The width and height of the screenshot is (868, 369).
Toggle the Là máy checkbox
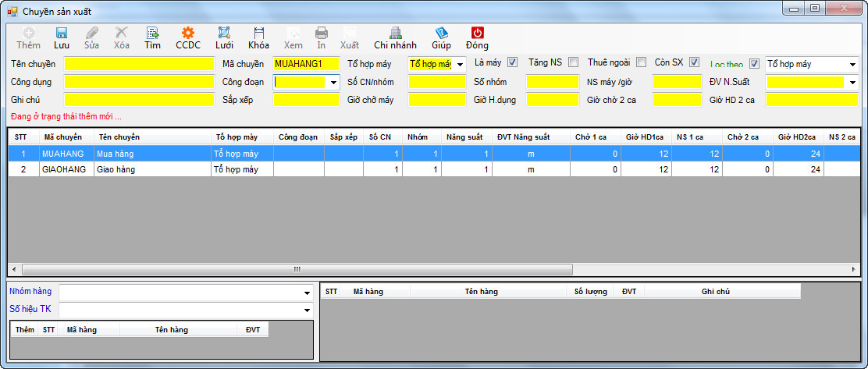click(x=513, y=62)
